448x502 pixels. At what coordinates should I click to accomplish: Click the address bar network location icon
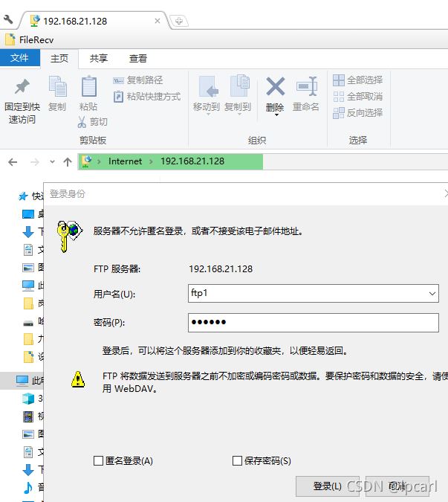point(87,161)
